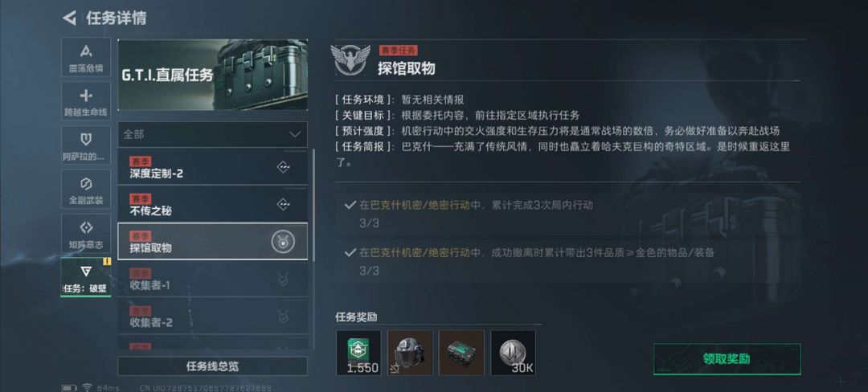Click the chevron arrow in 全部 filter
This screenshot has width=868, height=392.
pyautogui.click(x=295, y=134)
